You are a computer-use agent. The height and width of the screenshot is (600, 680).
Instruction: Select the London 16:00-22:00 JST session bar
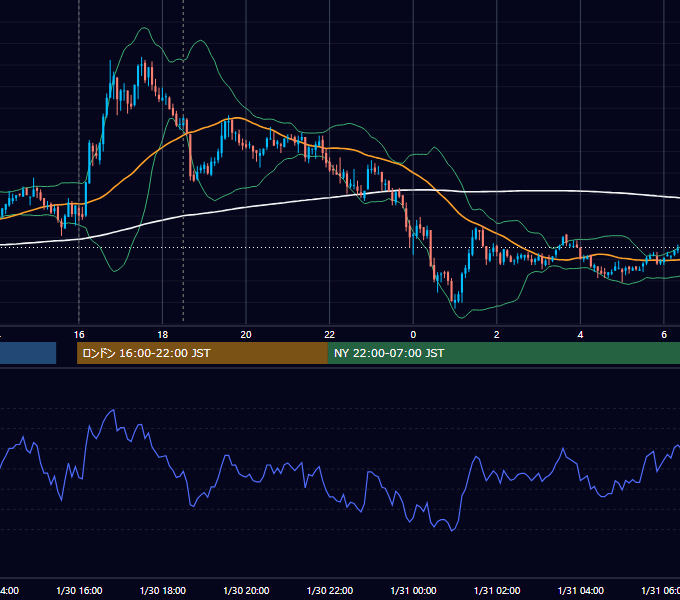coord(202,353)
